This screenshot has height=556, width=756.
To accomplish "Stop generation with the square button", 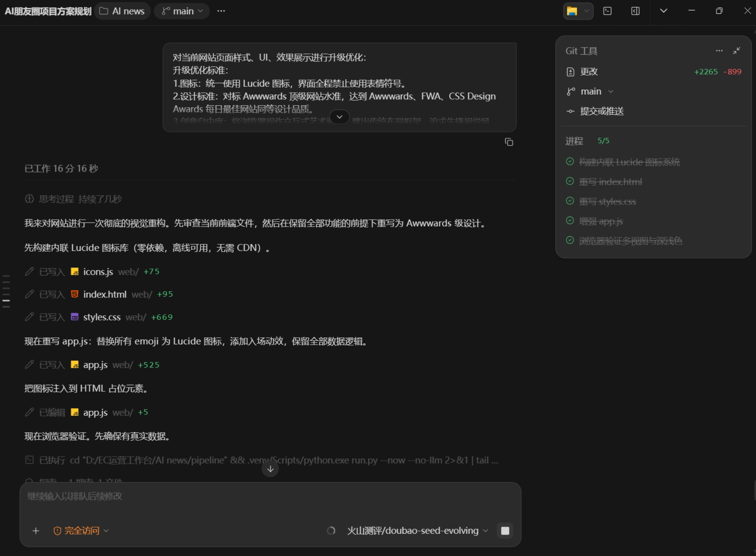I will tap(505, 531).
